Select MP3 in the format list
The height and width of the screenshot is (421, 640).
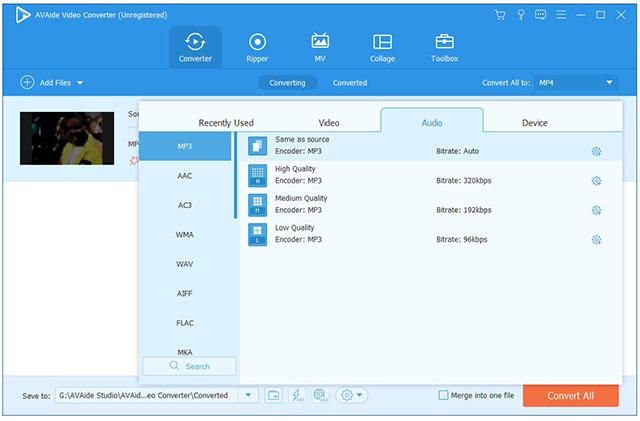185,146
